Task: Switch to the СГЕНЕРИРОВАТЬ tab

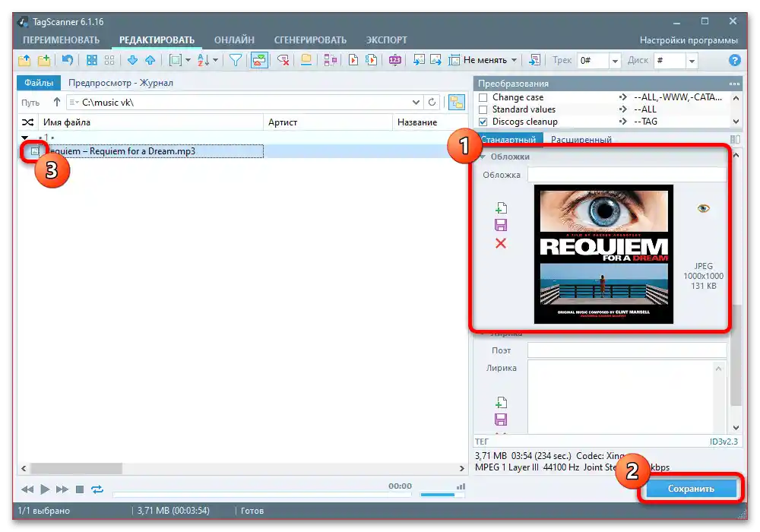Action: [310, 40]
